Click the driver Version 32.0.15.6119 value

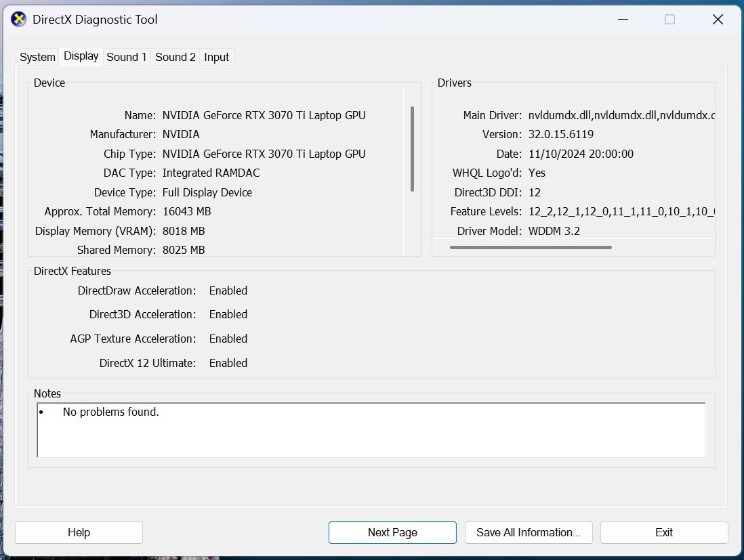[561, 134]
